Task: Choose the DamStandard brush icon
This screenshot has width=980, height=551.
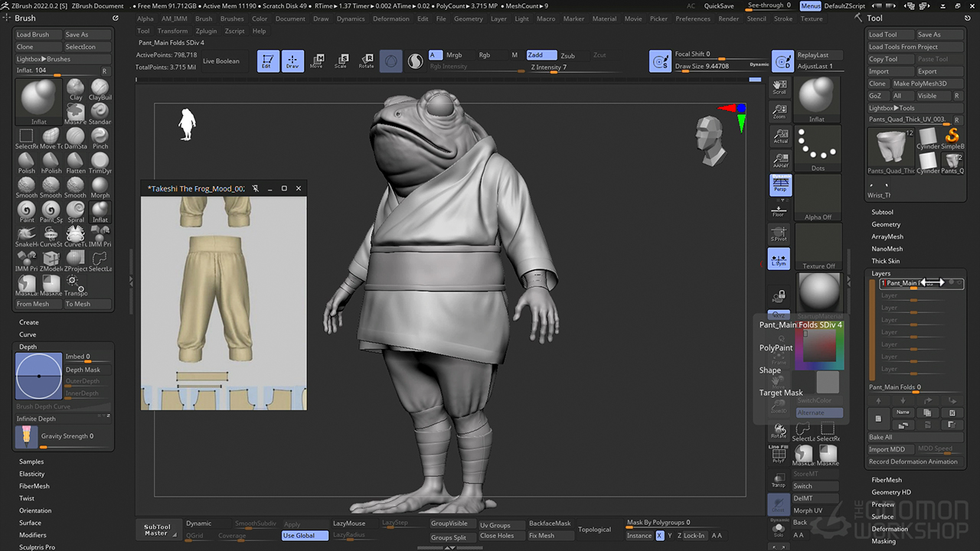Action: (x=75, y=138)
